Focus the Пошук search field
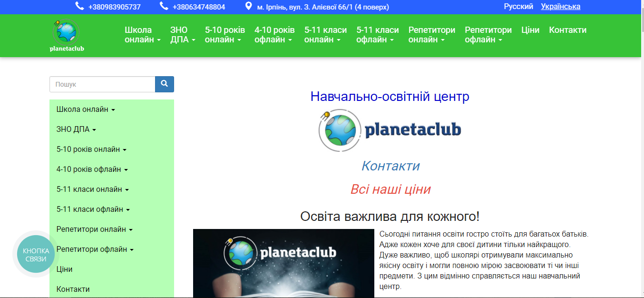 (102, 84)
